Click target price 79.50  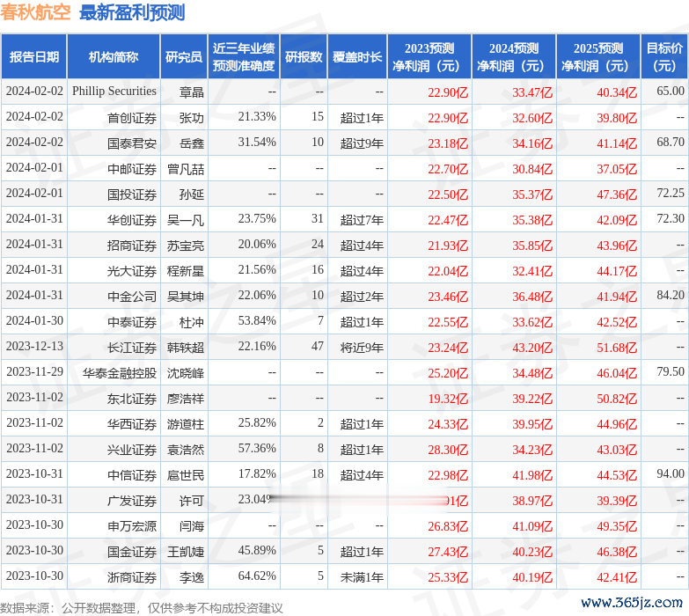pyautogui.click(x=671, y=371)
